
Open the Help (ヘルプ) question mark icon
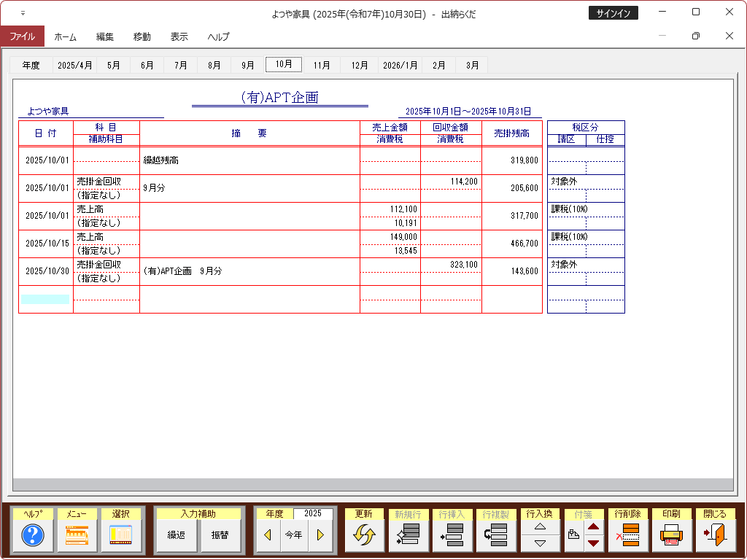tap(33, 536)
